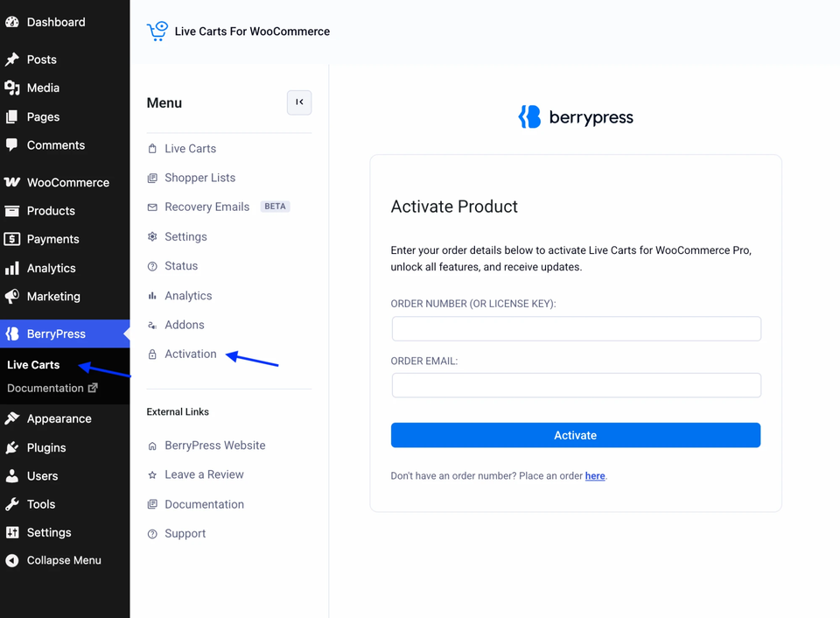Collapse the WordPress admin menu
Image resolution: width=840 pixels, height=618 pixels.
[53, 560]
